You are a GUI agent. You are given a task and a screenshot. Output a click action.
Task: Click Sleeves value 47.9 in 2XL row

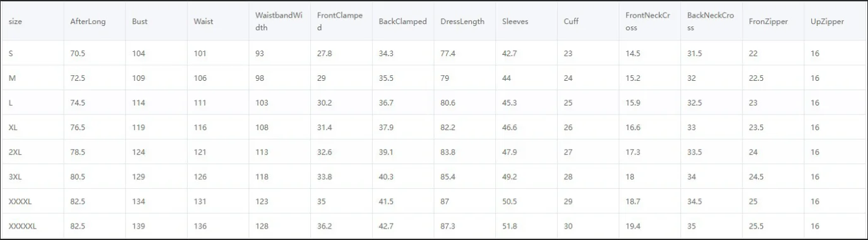pyautogui.click(x=510, y=152)
